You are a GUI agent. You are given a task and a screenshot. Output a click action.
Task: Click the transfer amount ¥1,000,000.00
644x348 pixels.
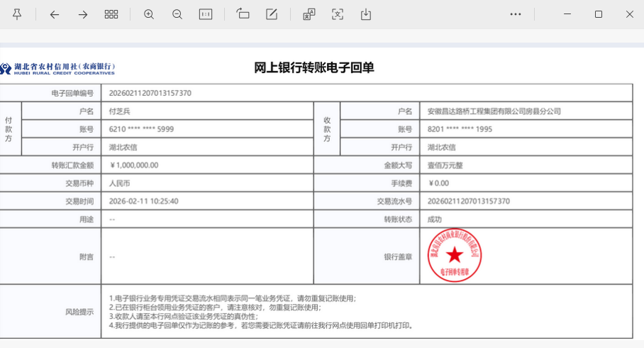tap(135, 165)
